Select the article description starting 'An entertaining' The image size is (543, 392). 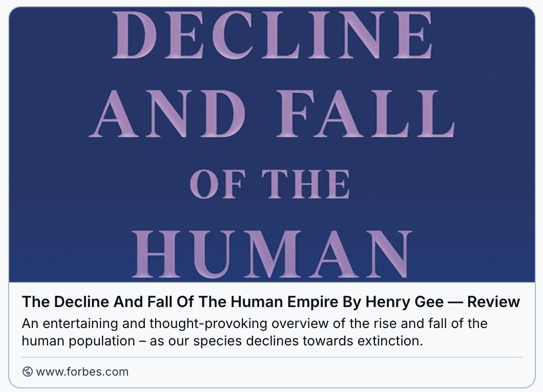pos(255,332)
